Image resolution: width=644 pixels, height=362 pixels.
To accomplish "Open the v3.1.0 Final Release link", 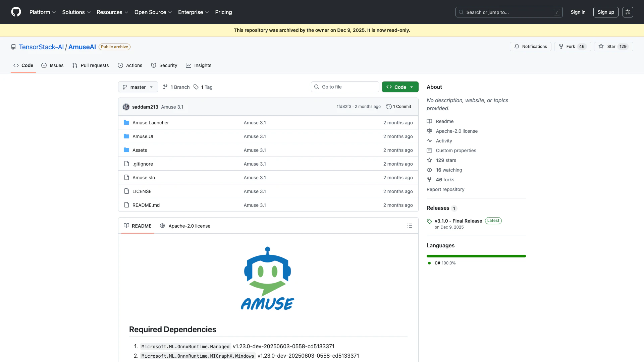I will [458, 221].
